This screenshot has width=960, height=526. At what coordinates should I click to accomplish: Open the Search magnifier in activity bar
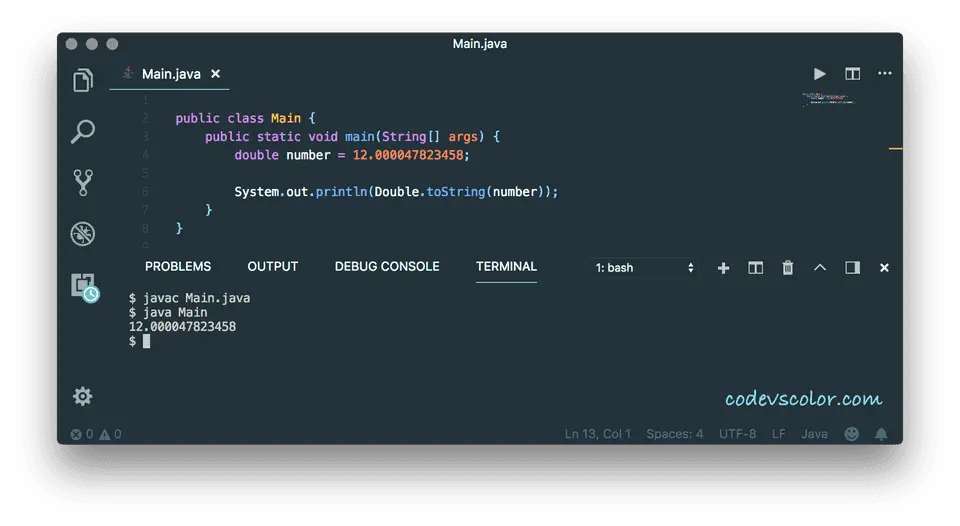click(83, 131)
